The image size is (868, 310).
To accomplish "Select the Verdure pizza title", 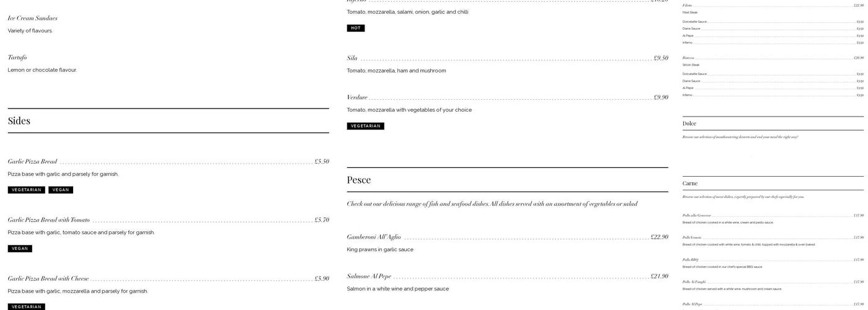I will [x=357, y=97].
